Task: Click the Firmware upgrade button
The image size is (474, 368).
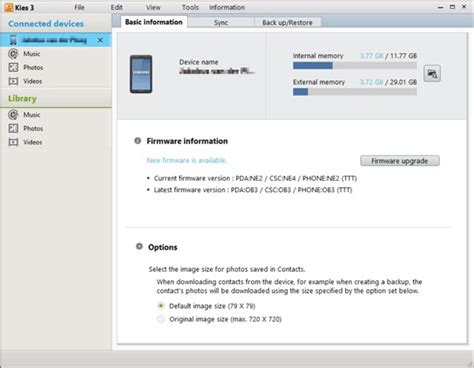Action: coord(400,161)
